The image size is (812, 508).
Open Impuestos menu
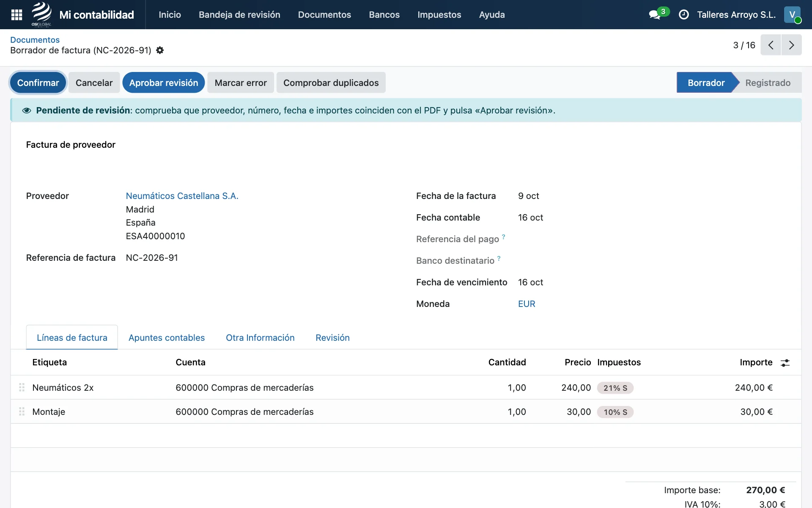click(439, 15)
